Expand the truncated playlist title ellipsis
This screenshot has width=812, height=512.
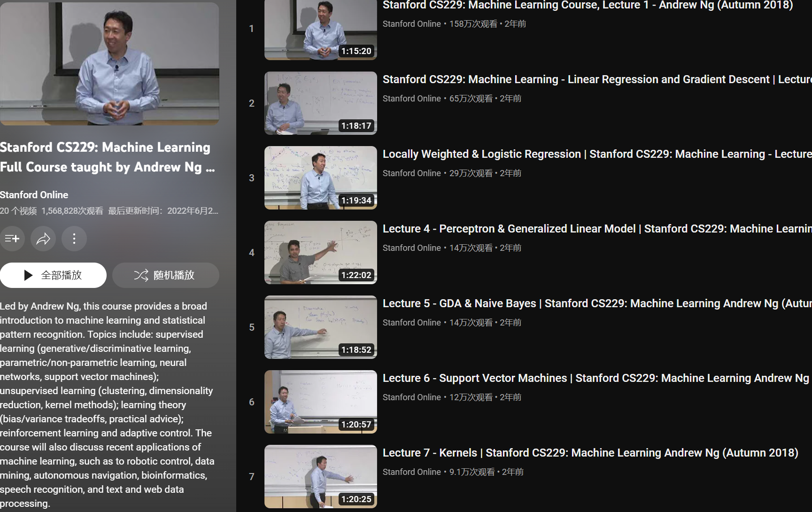pyautogui.click(x=210, y=168)
